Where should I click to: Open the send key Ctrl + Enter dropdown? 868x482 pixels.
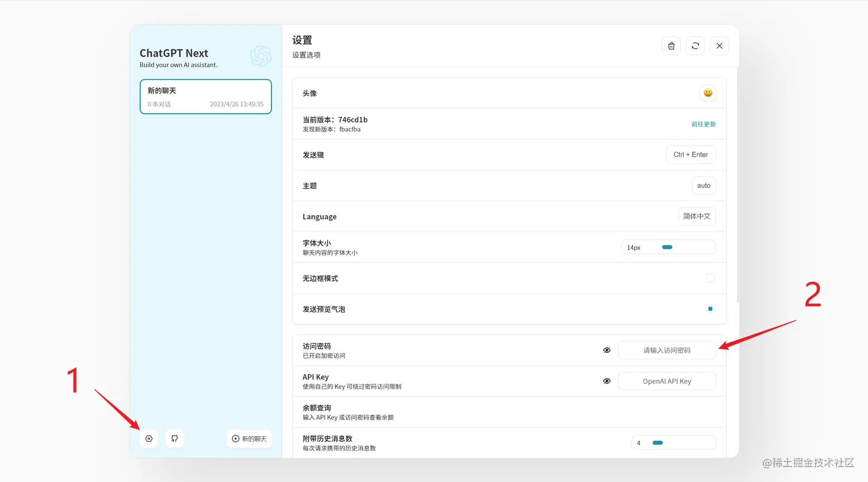691,154
